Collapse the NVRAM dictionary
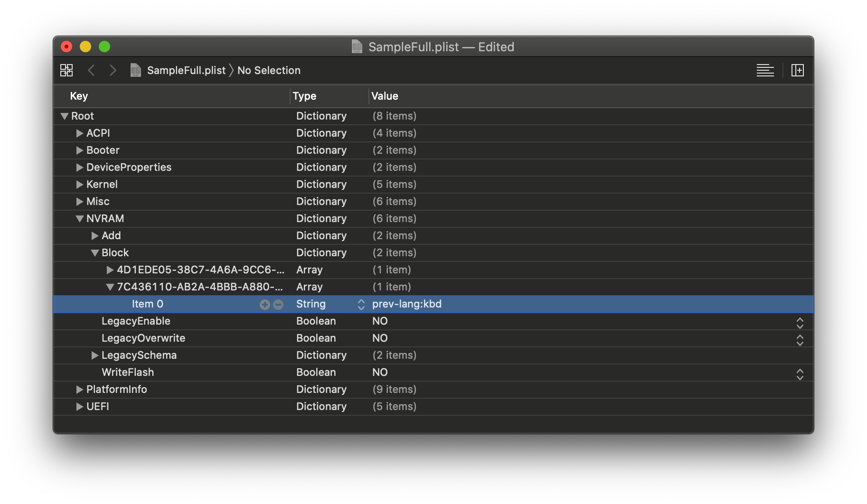Screen dimensions: 867x504 point(80,219)
